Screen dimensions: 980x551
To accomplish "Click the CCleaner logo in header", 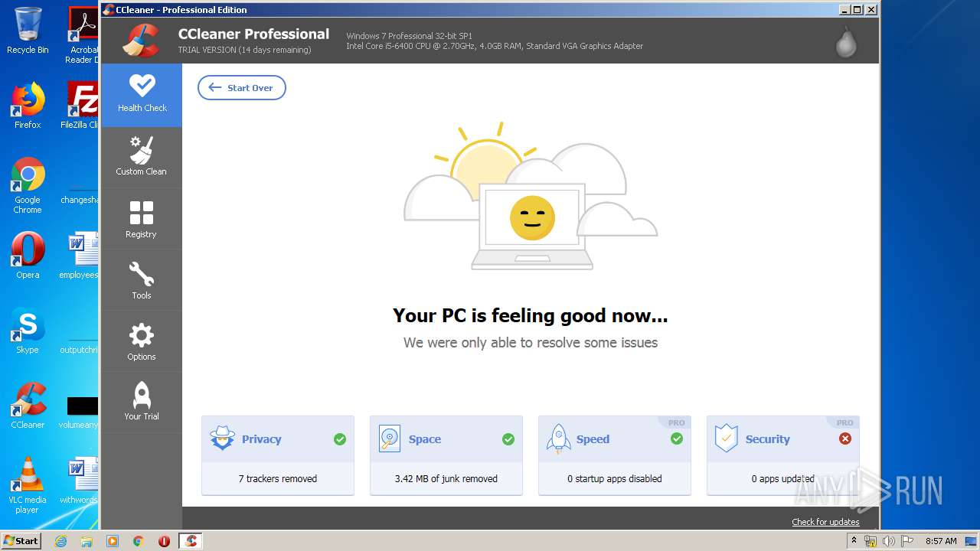I will click(x=142, y=41).
